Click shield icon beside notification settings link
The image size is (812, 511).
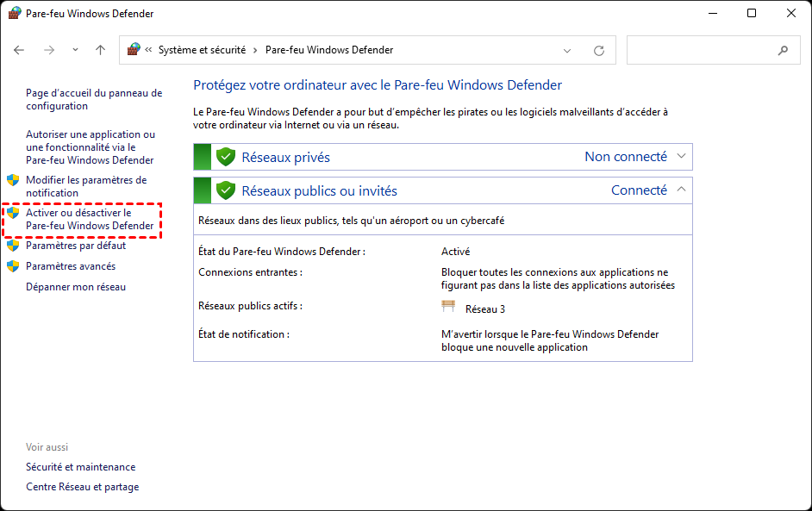point(13,180)
